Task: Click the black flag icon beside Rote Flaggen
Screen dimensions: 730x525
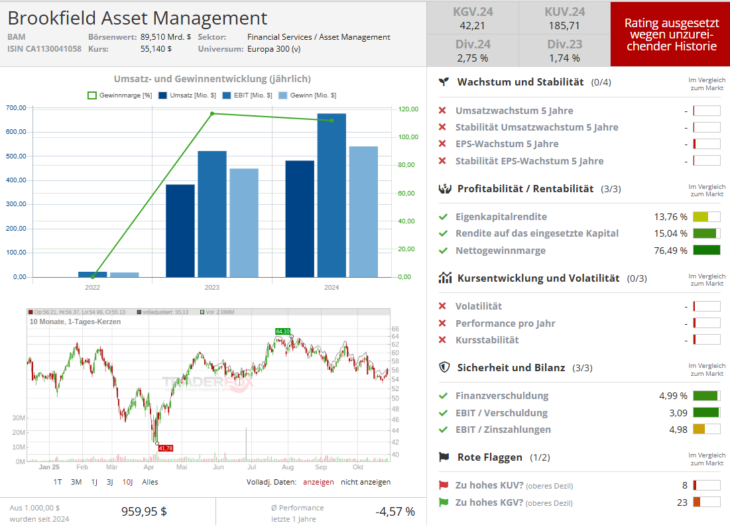Action: pyautogui.click(x=444, y=457)
